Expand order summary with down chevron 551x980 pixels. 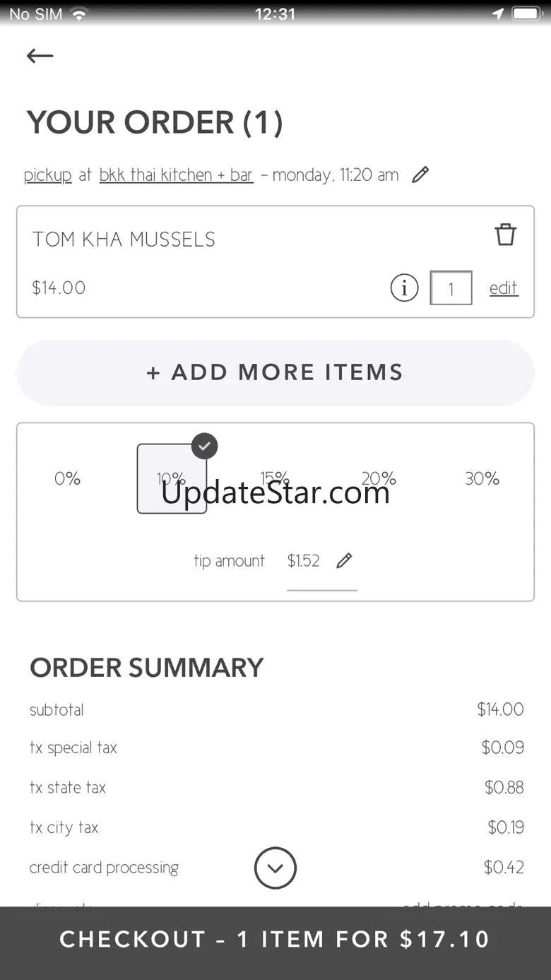pos(275,868)
